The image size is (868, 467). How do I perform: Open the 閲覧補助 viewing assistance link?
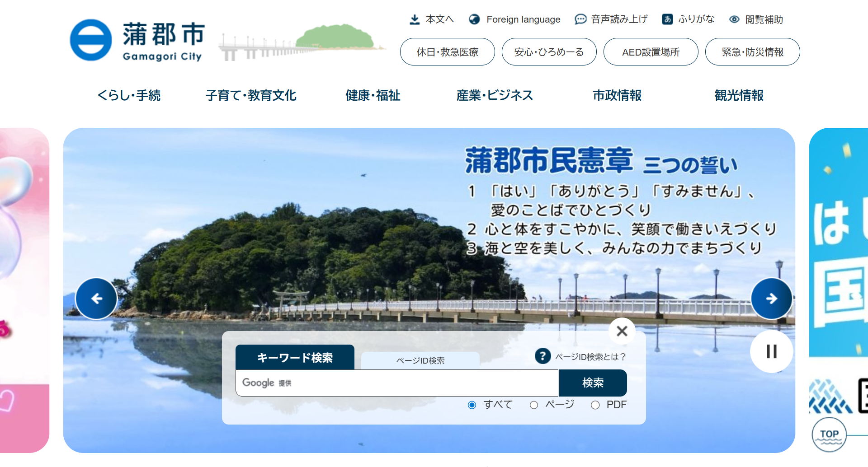[x=764, y=19]
